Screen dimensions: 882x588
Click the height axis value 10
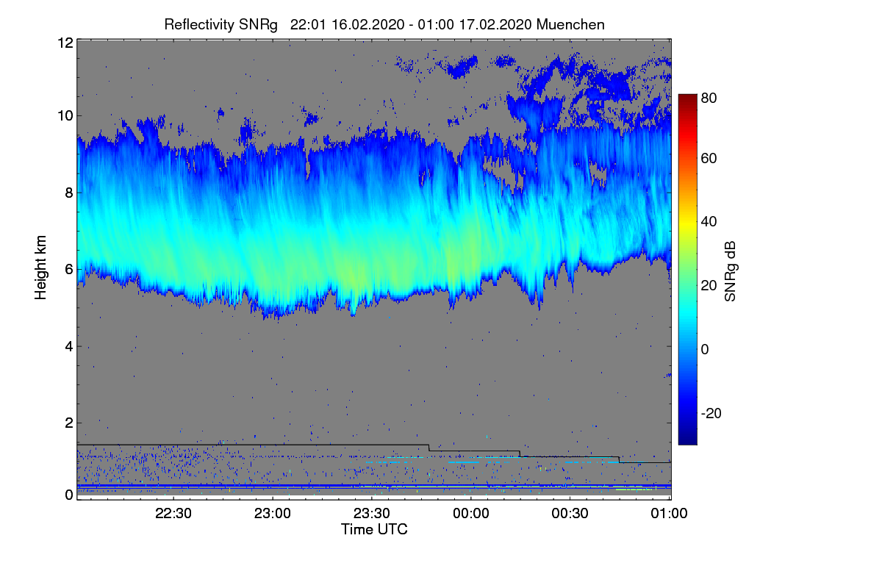pyautogui.click(x=65, y=115)
